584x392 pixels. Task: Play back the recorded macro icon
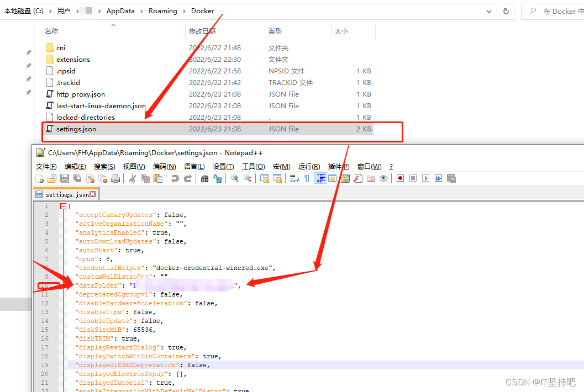point(426,179)
